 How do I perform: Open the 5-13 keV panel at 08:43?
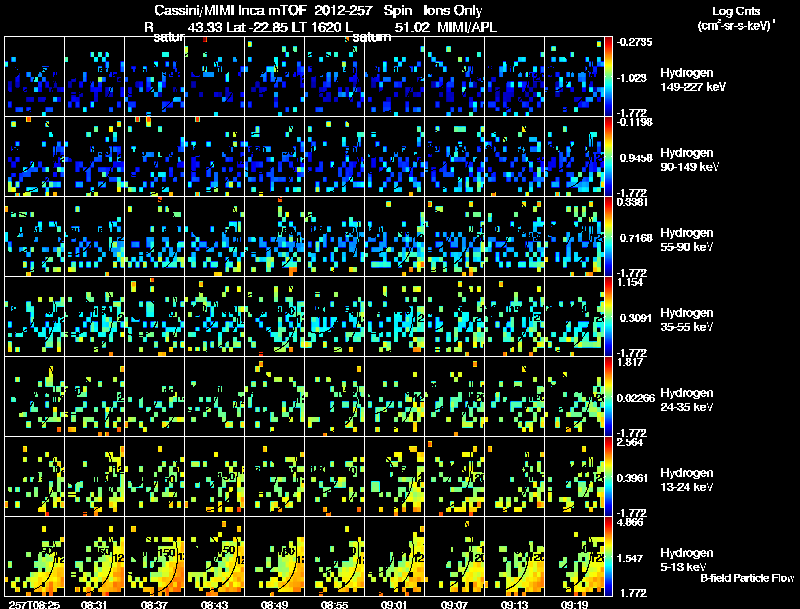coord(214,557)
